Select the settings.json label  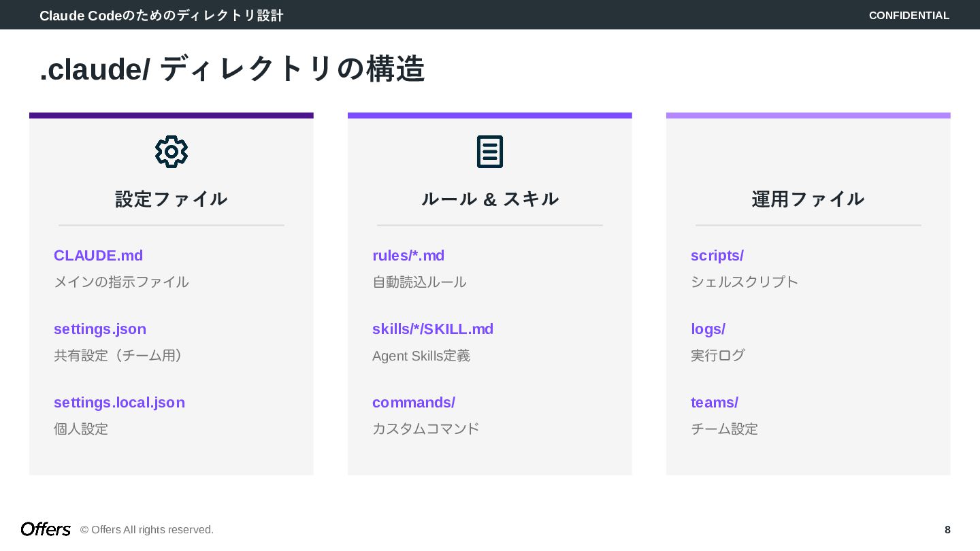click(x=100, y=329)
